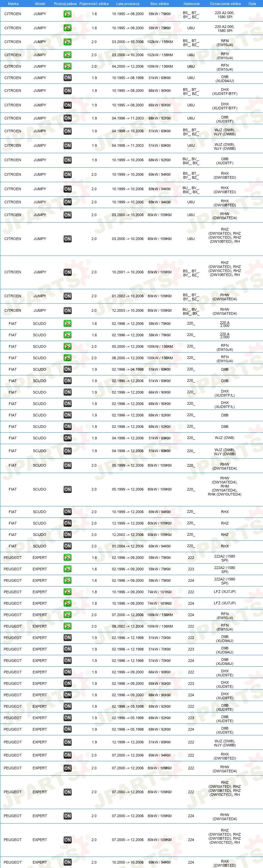The image size is (263, 868).
Task: Click the petrol icon for Fiat Scudo 06.2000 -> 12.2006
Action: (67, 358)
